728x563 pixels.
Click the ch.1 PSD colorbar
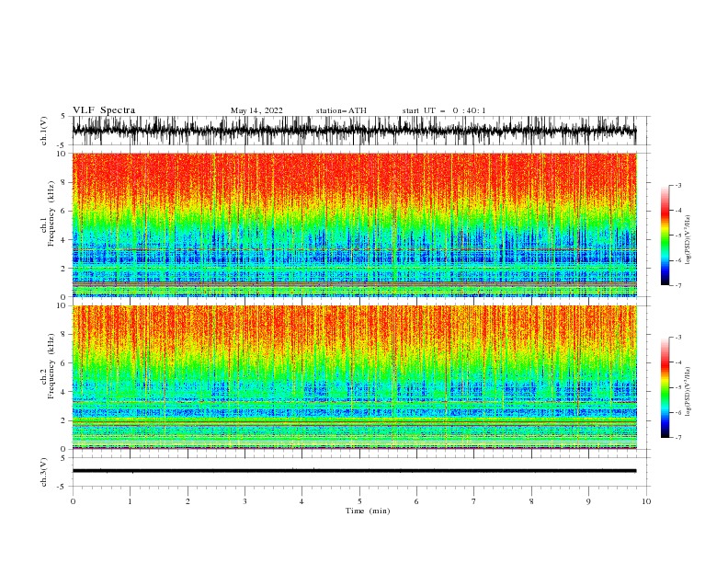[x=665, y=236]
